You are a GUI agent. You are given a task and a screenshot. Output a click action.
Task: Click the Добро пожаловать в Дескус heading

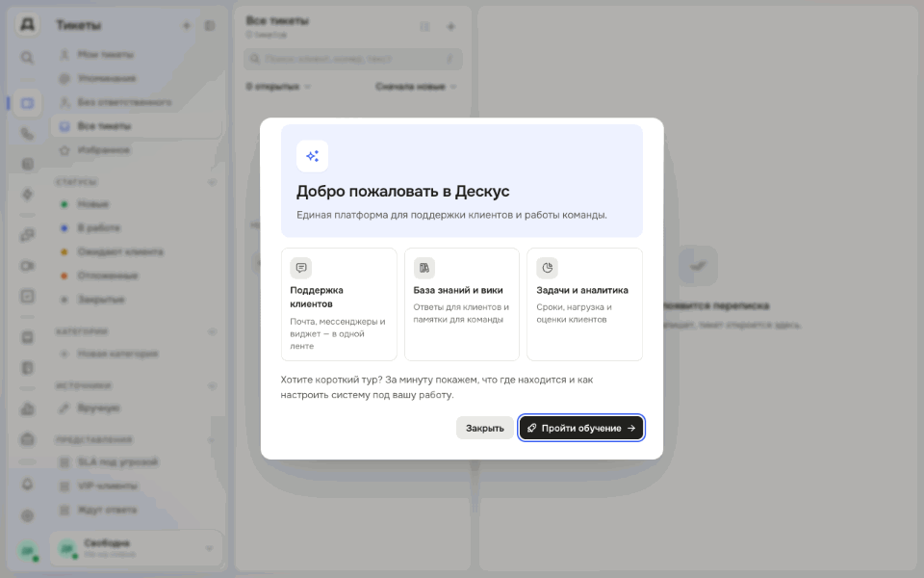point(402,191)
